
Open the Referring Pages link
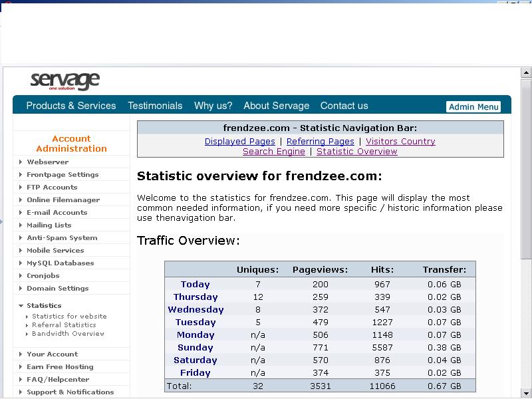coord(320,142)
